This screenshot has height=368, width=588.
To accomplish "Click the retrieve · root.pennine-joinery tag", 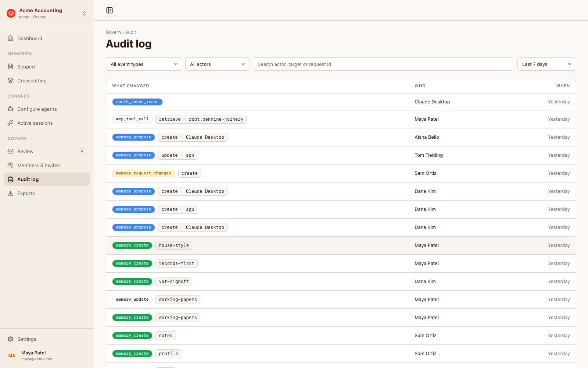I will pos(201,119).
